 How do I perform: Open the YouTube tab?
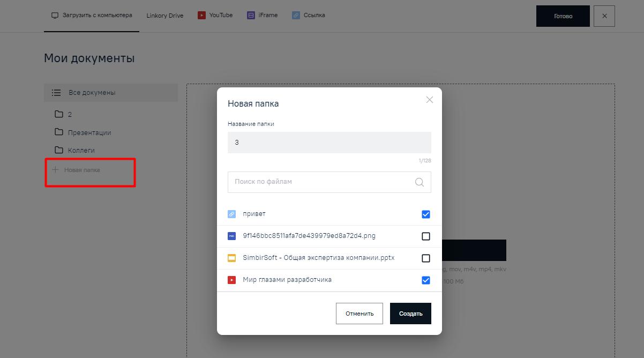(215, 16)
